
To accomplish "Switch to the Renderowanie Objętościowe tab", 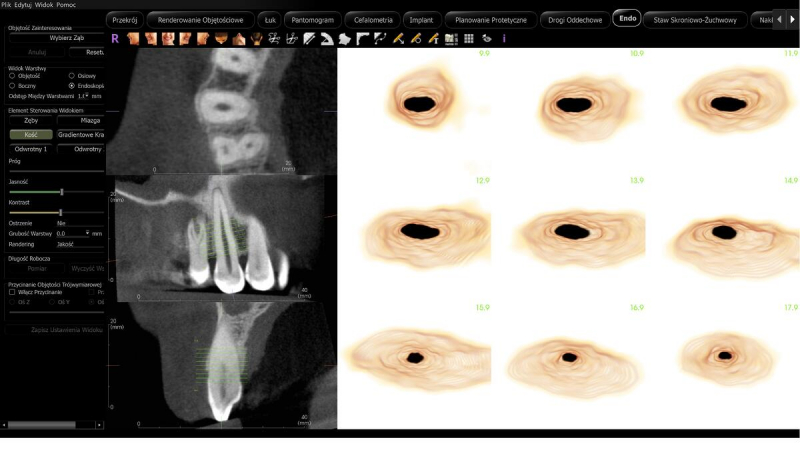I will 201,20.
